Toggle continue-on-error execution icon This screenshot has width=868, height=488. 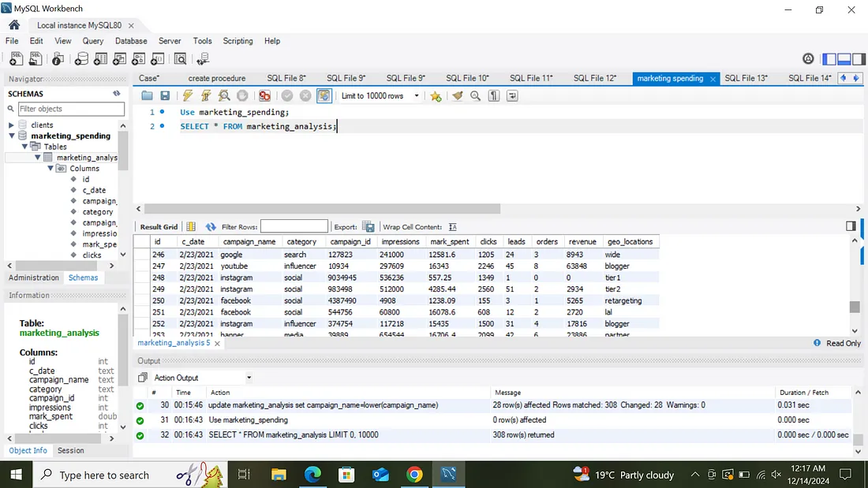[264, 95]
